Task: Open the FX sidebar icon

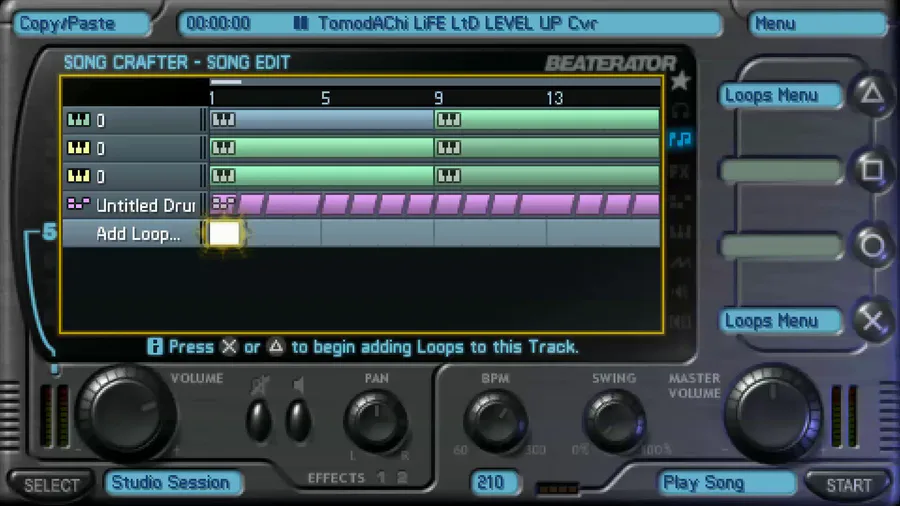Action: [x=680, y=171]
